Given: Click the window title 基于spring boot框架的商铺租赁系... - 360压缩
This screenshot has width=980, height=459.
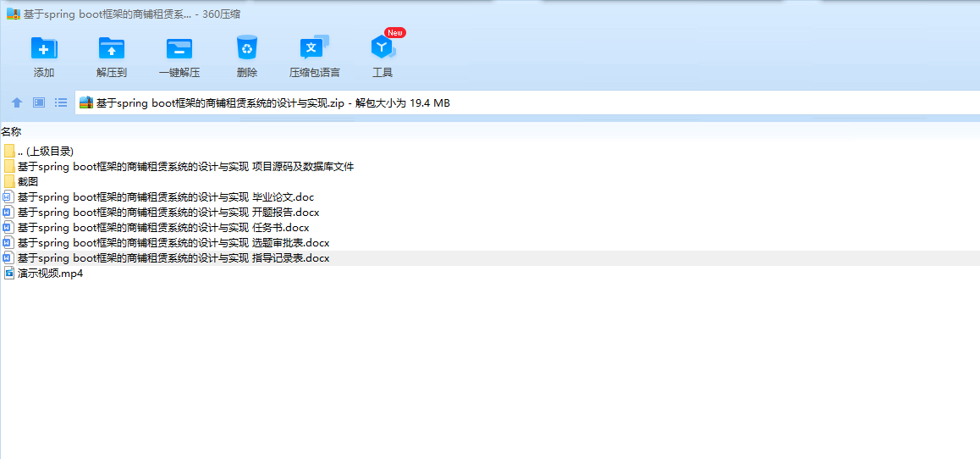Looking at the screenshot, I should (133, 14).
